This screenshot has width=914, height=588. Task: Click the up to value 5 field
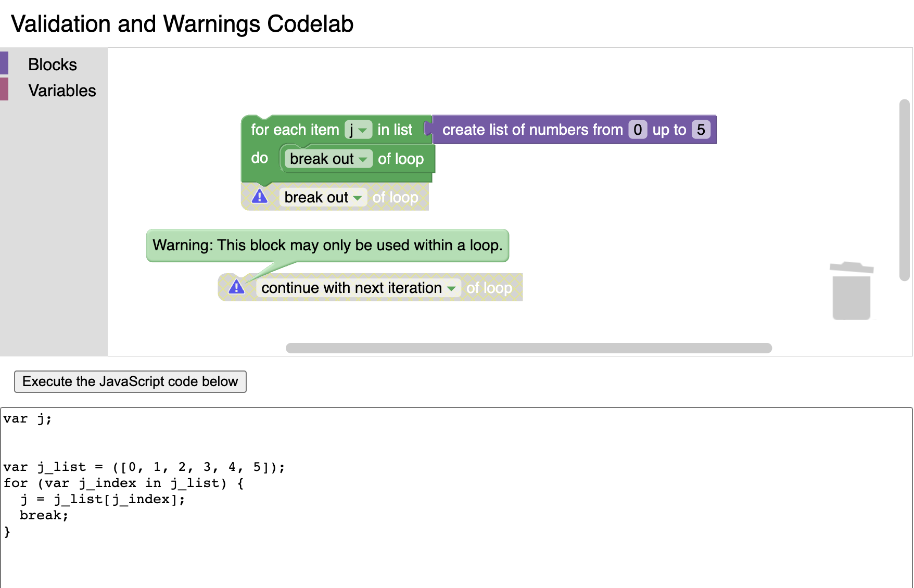tap(701, 130)
